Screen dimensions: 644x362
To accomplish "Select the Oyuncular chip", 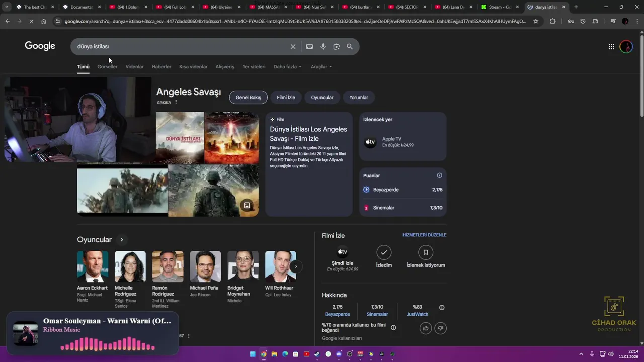I will pos(322,97).
